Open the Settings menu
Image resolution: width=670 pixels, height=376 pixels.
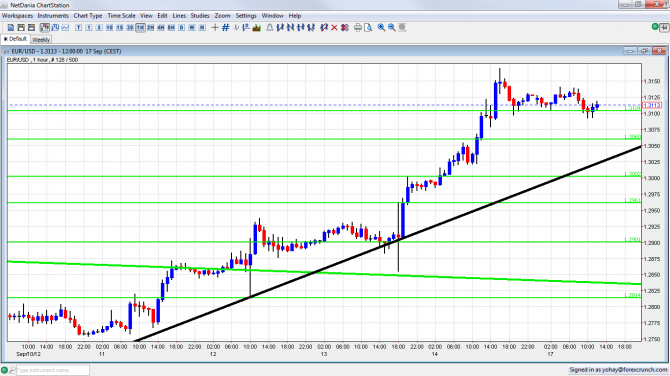246,15
